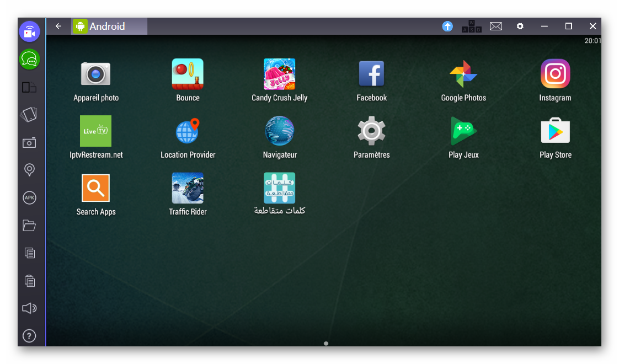Screen dimensions: 619x364
Task: Open Paramètres settings app
Action: 371,131
